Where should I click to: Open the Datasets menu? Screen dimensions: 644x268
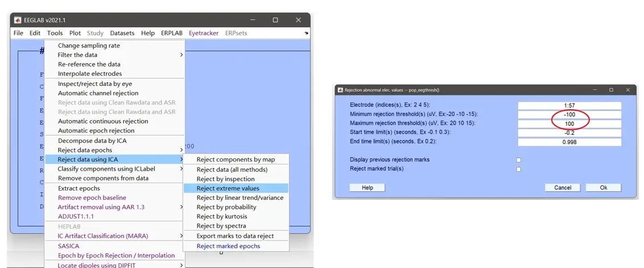122,33
